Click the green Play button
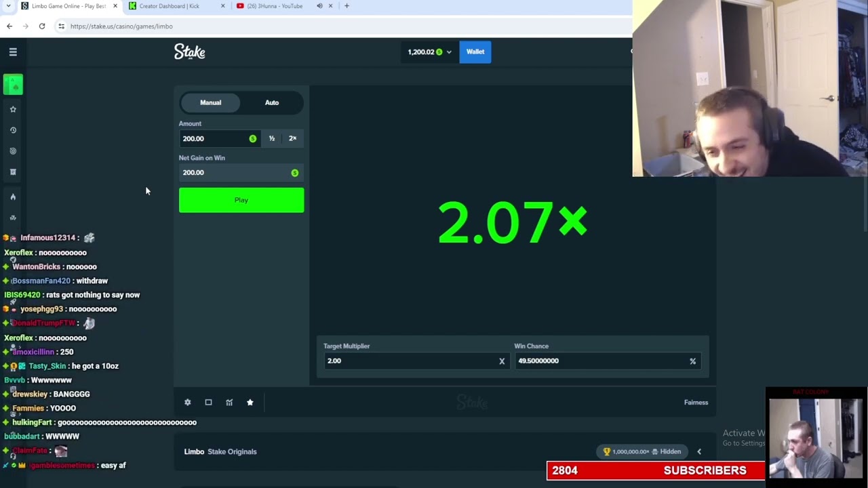The height and width of the screenshot is (488, 868). point(241,200)
